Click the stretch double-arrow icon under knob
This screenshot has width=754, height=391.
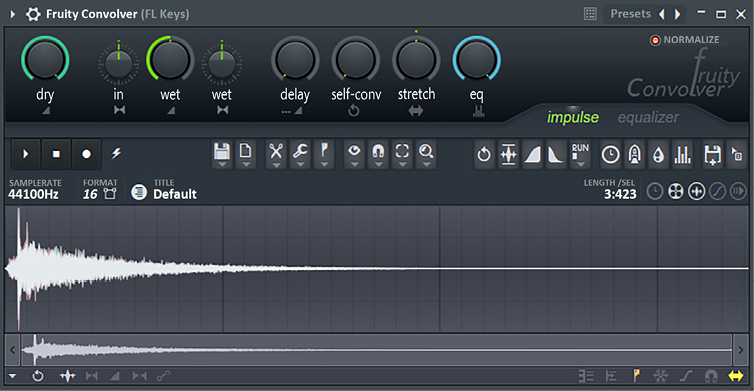416,111
